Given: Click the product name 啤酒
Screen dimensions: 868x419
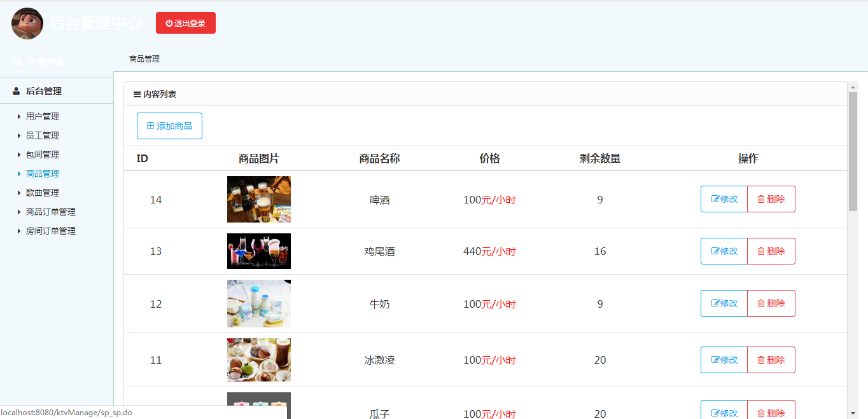Looking at the screenshot, I should pos(380,200).
